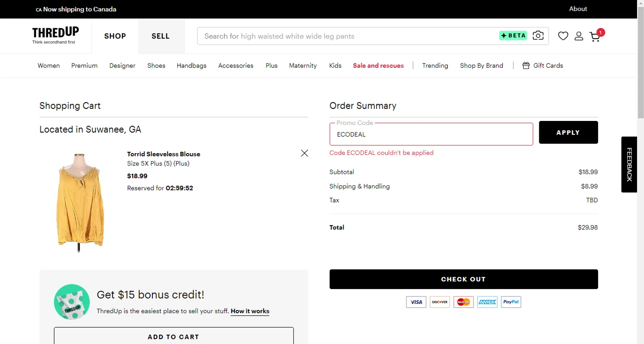
Task: Open account profile icon
Action: click(579, 36)
